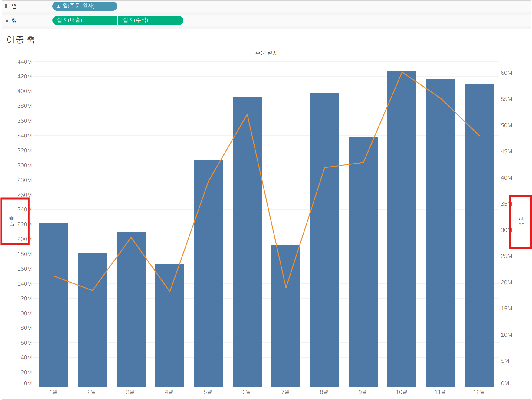Click the columns shelf icon next to 열

(x=7, y=6)
